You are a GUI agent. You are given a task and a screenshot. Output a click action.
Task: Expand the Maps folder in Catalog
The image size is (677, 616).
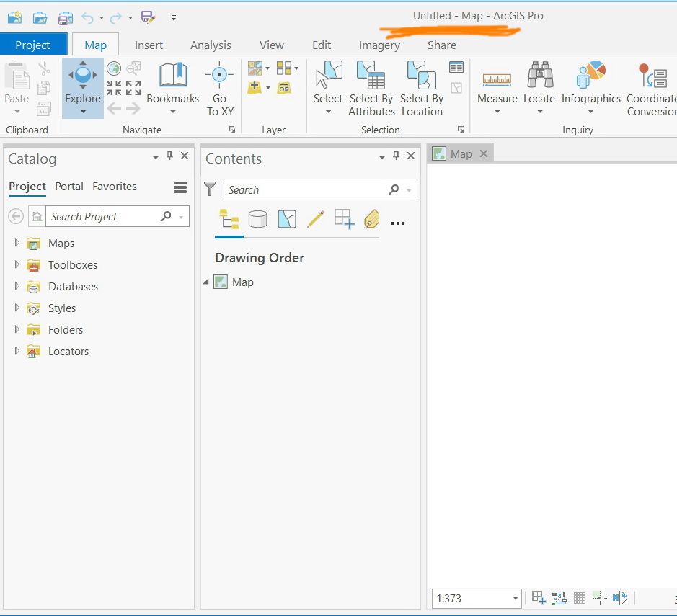pos(17,243)
